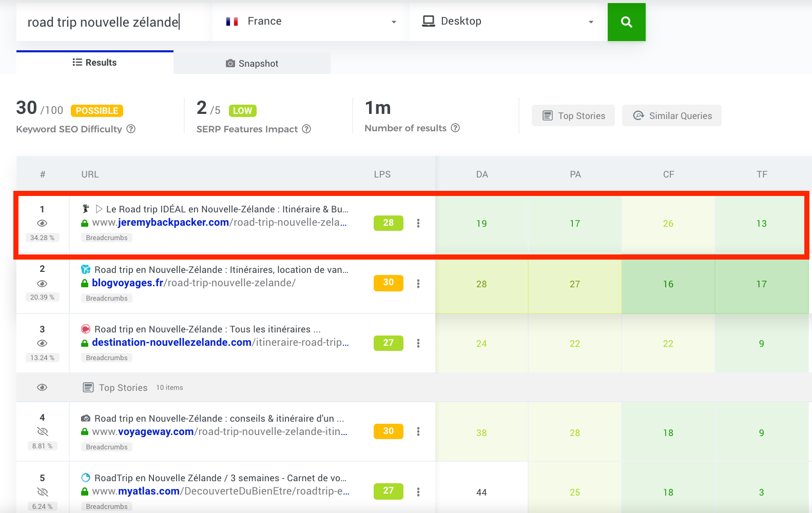This screenshot has width=812, height=513.
Task: Open three-dot menu for voyageway.com result
Action: pyautogui.click(x=418, y=431)
